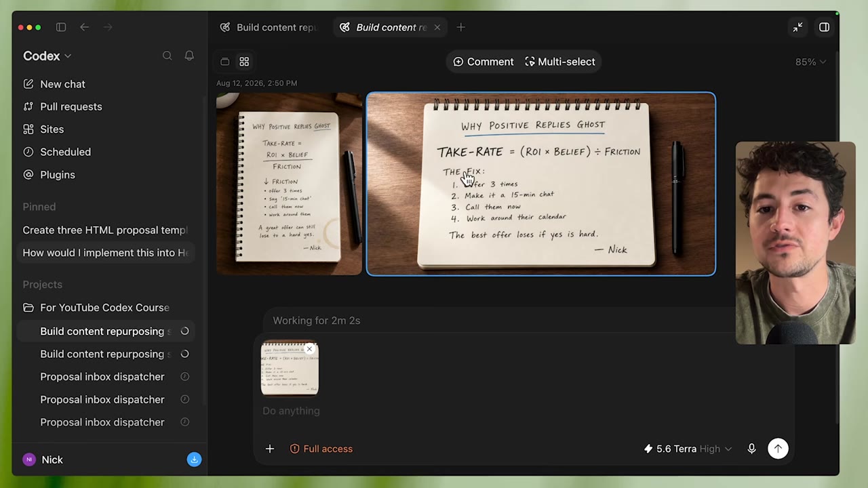
Task: Open the Codex workspace dropdown
Action: tap(47, 56)
